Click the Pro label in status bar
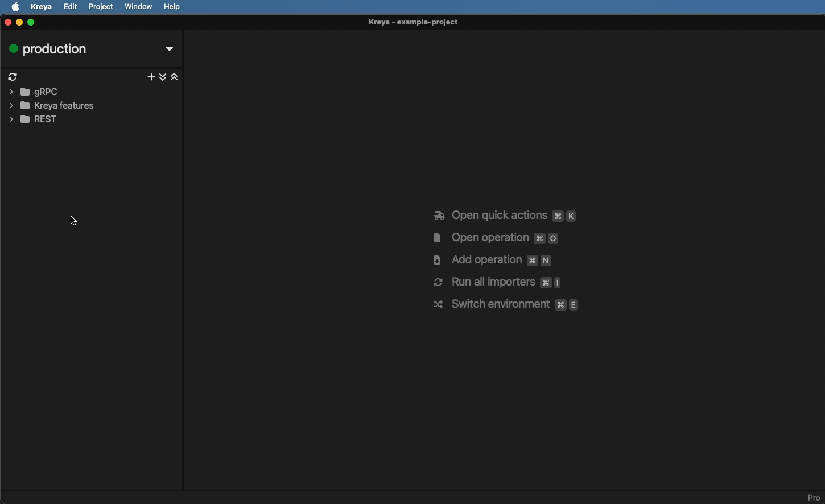Image resolution: width=825 pixels, height=504 pixels. (814, 498)
